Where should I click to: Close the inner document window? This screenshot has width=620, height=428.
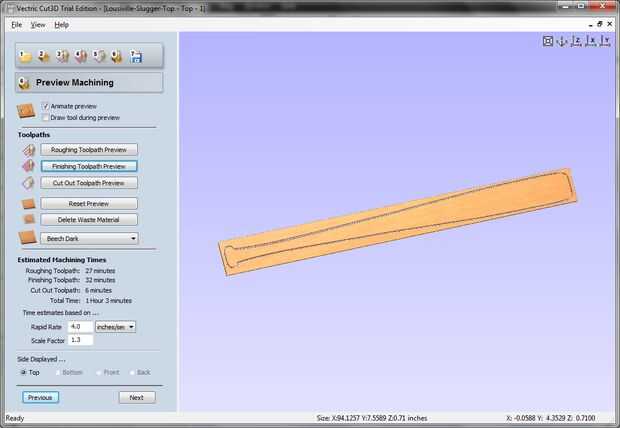click(x=610, y=24)
